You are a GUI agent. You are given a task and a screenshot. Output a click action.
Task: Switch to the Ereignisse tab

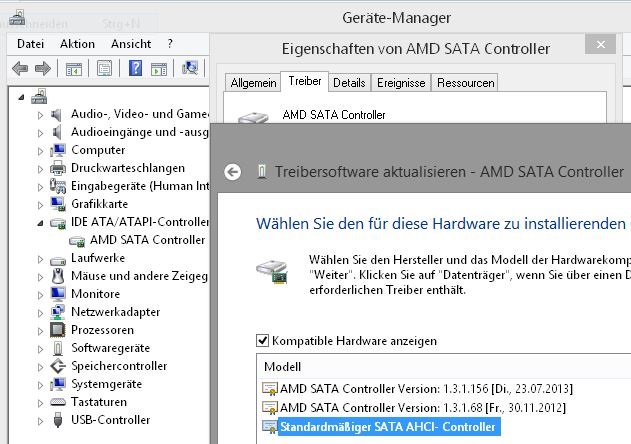point(401,83)
